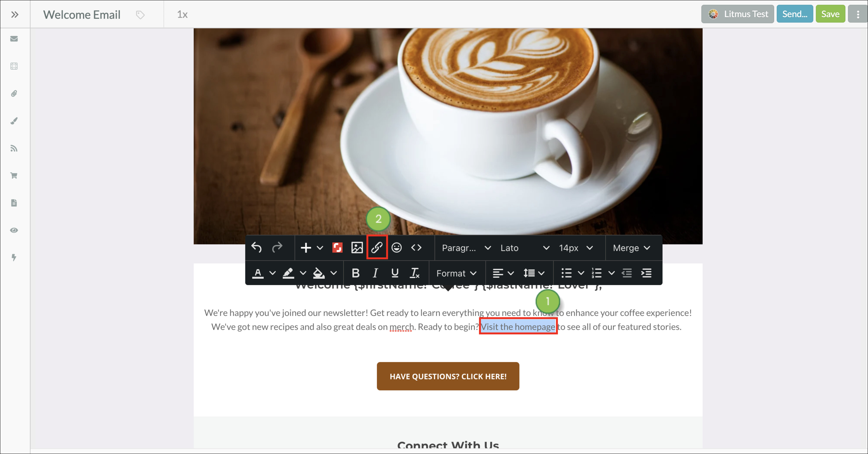Click the line height icon
868x454 pixels.
pos(529,273)
